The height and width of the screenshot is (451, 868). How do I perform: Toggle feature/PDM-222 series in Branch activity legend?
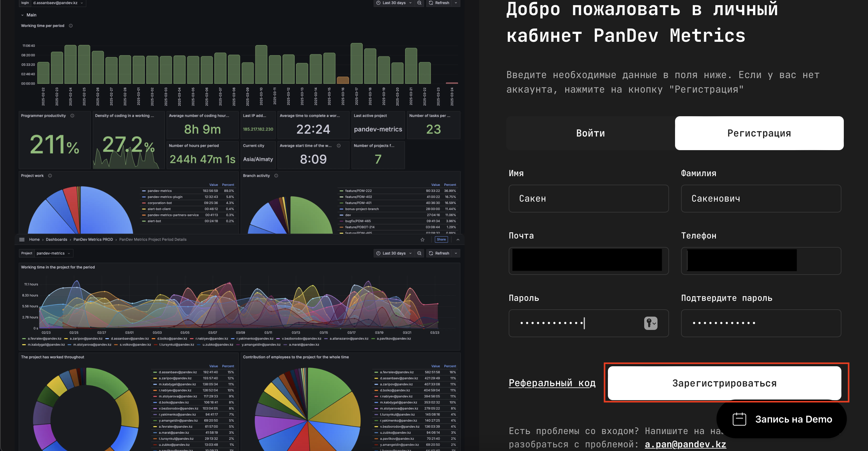pyautogui.click(x=358, y=191)
